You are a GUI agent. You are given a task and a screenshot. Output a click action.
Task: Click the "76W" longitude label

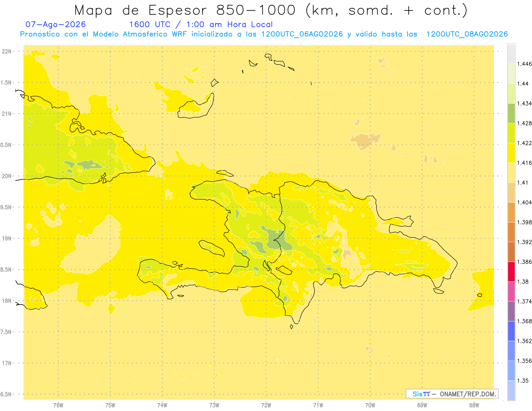coord(58,405)
